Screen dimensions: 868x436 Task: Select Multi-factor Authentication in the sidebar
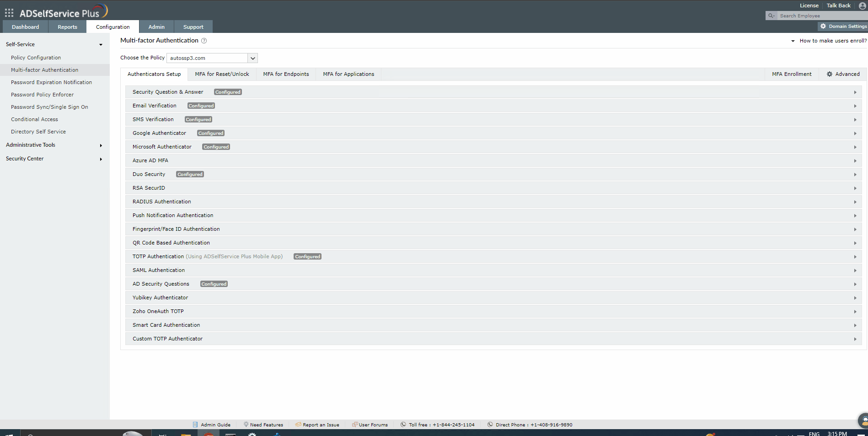(x=44, y=70)
